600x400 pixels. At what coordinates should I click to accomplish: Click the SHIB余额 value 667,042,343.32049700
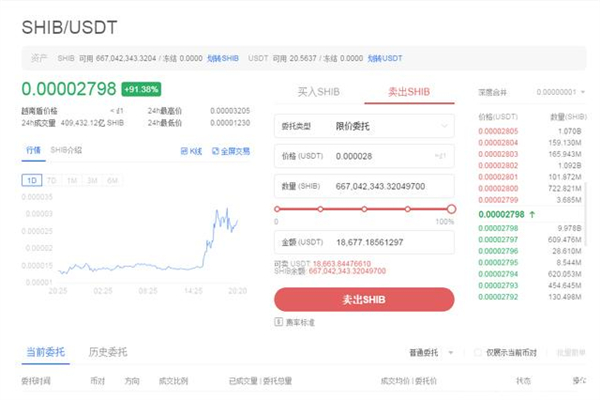point(347,271)
